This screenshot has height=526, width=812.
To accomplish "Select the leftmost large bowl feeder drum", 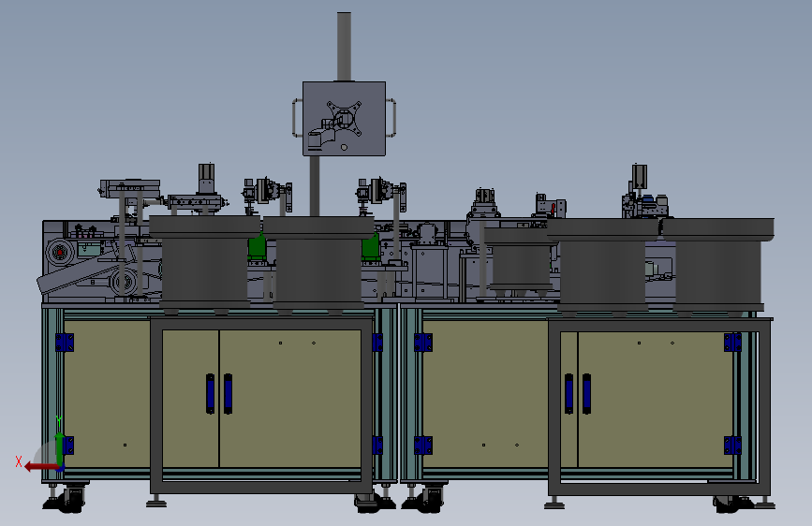I will coord(204,264).
